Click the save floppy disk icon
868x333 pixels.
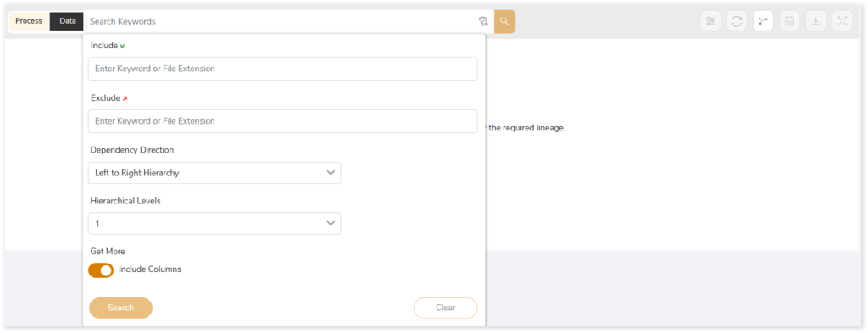tap(790, 21)
